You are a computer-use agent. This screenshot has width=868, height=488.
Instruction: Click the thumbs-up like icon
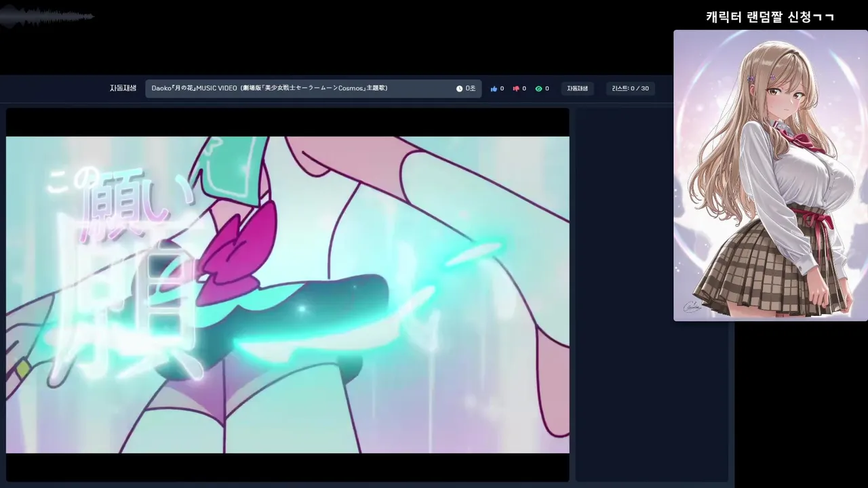494,89
